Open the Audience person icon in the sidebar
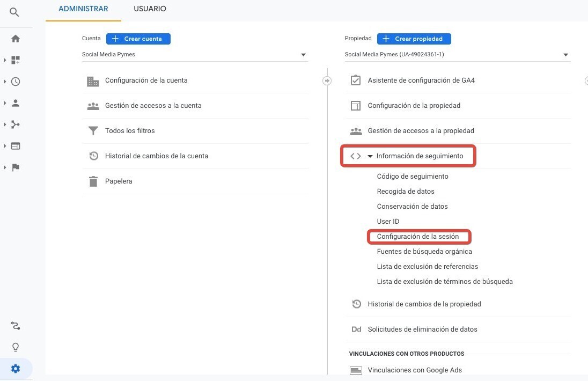This screenshot has height=381, width=588. 15,102
